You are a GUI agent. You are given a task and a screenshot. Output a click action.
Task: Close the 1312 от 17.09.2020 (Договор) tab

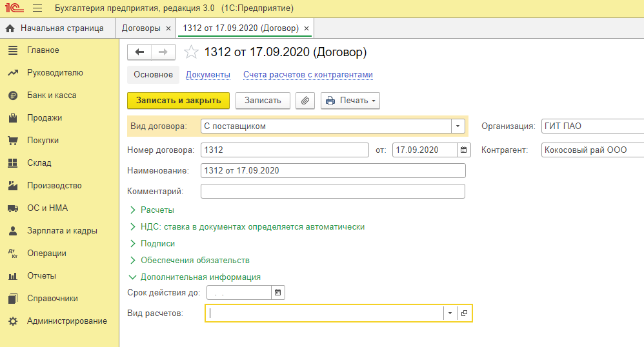pos(307,28)
